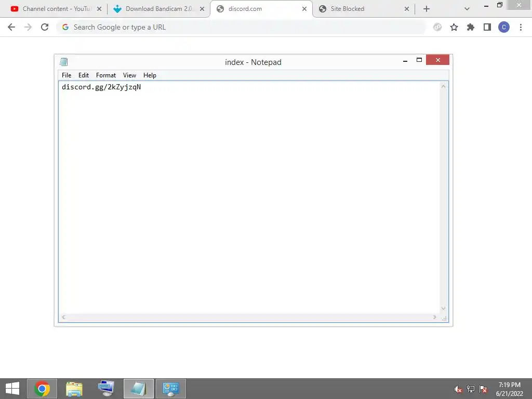This screenshot has width=532, height=399.
Task: Open File Explorer from the taskbar
Action: [x=74, y=389]
